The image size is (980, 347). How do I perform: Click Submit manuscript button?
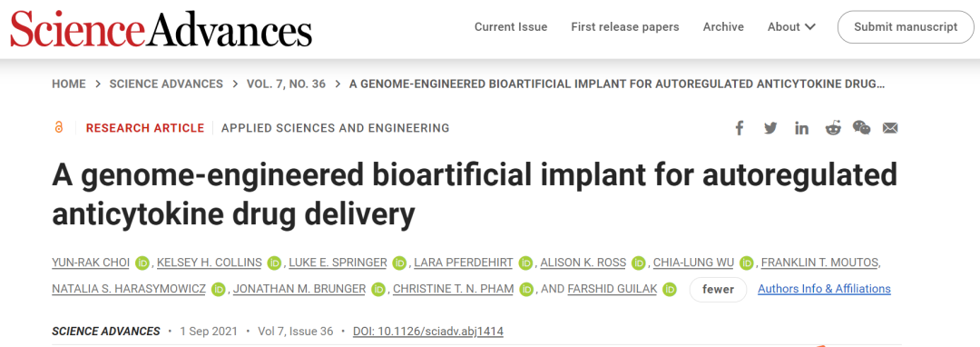pyautogui.click(x=906, y=27)
